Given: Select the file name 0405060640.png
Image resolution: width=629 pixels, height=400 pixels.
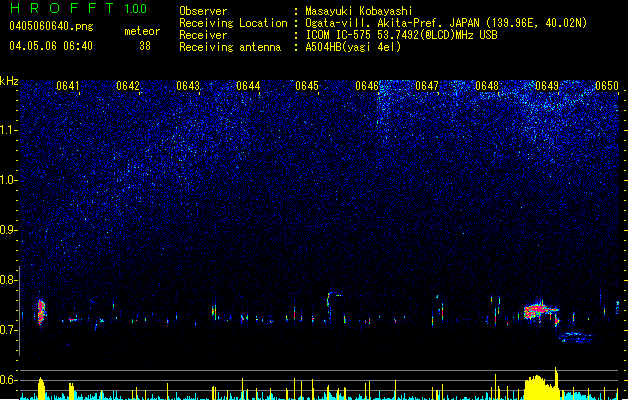Looking at the screenshot, I should 51,26.
